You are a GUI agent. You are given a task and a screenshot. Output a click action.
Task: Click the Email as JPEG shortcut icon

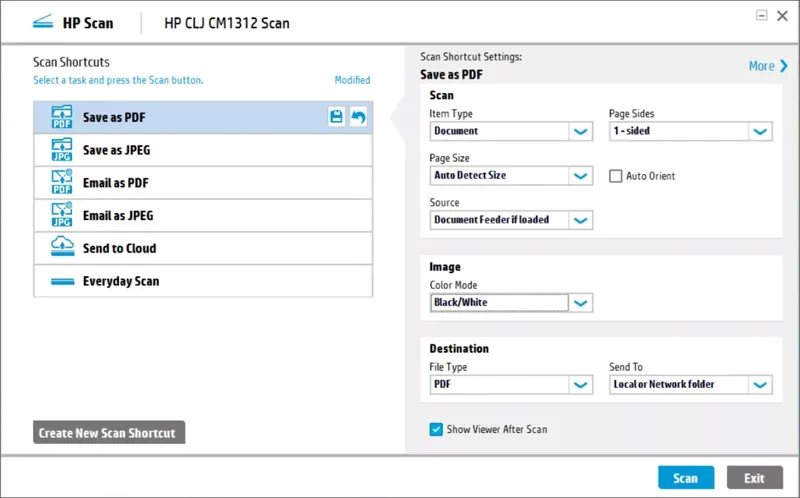[x=62, y=215]
